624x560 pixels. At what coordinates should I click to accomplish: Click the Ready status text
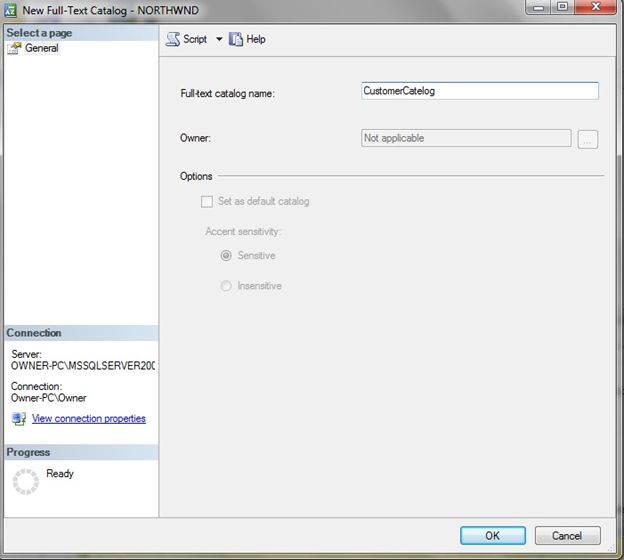pos(60,474)
